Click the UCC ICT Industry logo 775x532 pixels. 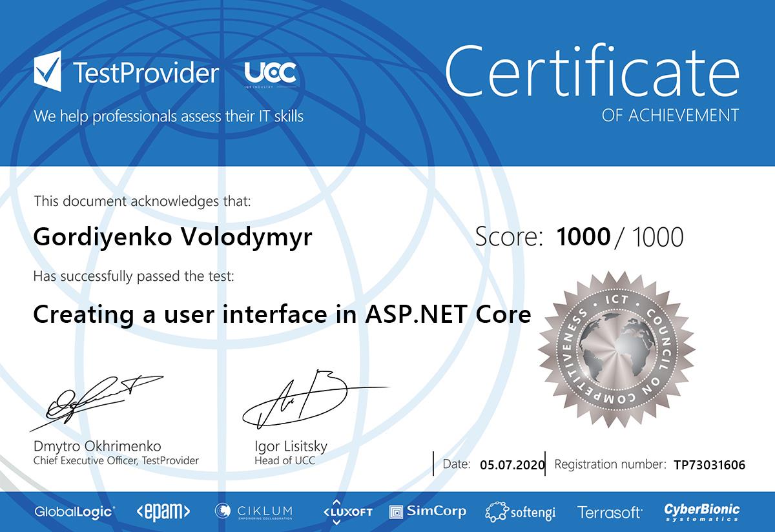(x=271, y=74)
